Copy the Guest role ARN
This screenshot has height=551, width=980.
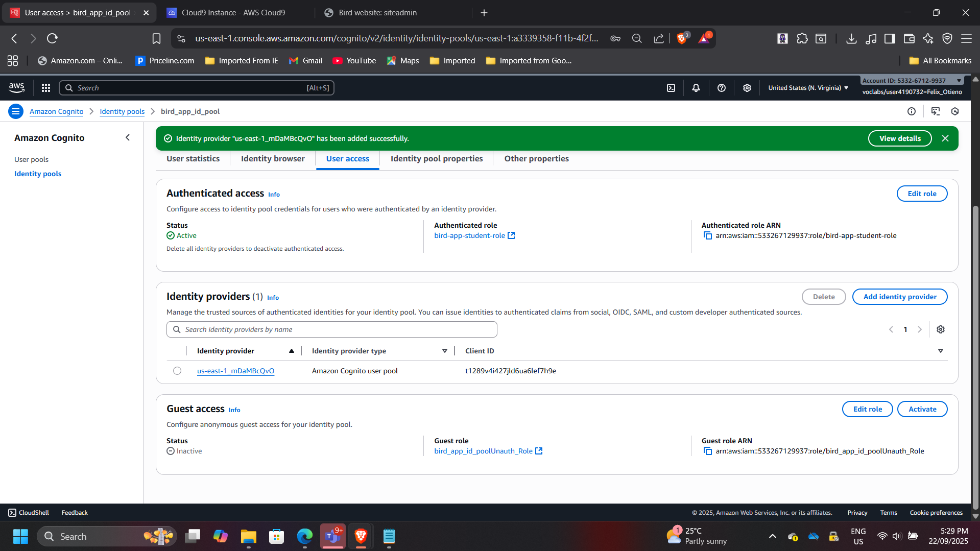coord(707,451)
